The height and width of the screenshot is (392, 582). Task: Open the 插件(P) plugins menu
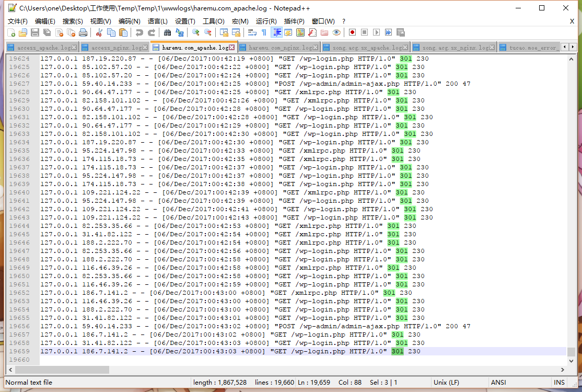(x=294, y=21)
